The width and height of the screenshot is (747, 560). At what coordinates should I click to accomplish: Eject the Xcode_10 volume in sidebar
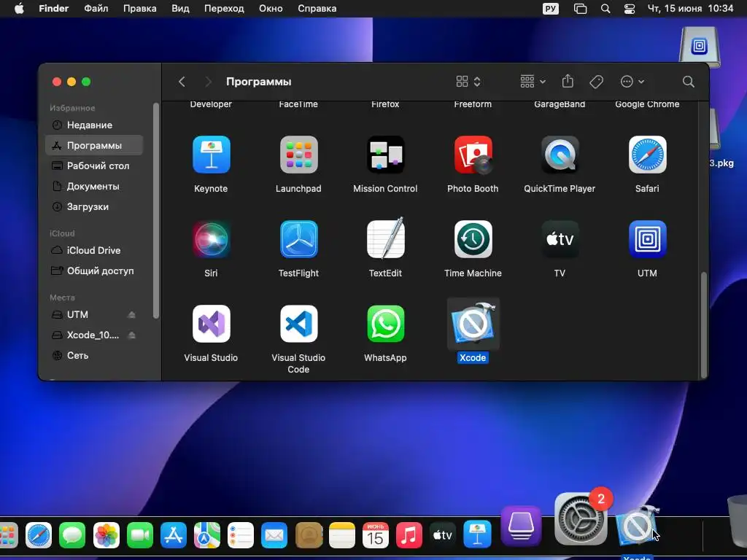(x=132, y=335)
